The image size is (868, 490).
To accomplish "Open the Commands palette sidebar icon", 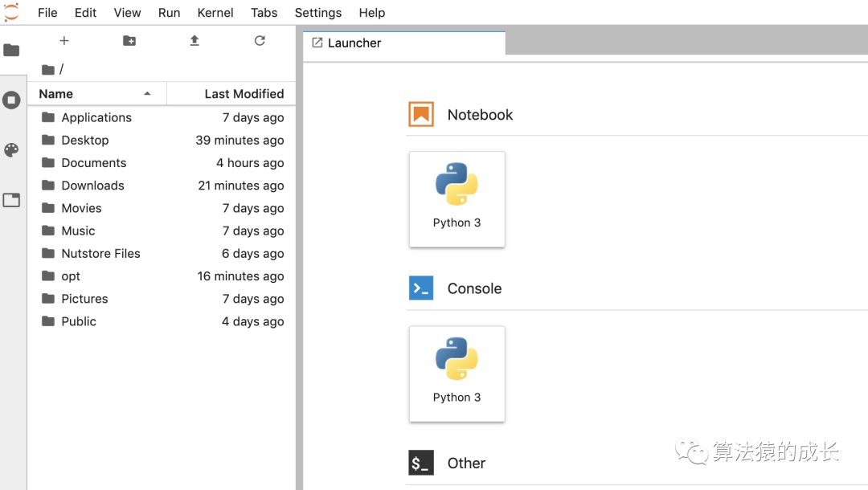I will [11, 150].
